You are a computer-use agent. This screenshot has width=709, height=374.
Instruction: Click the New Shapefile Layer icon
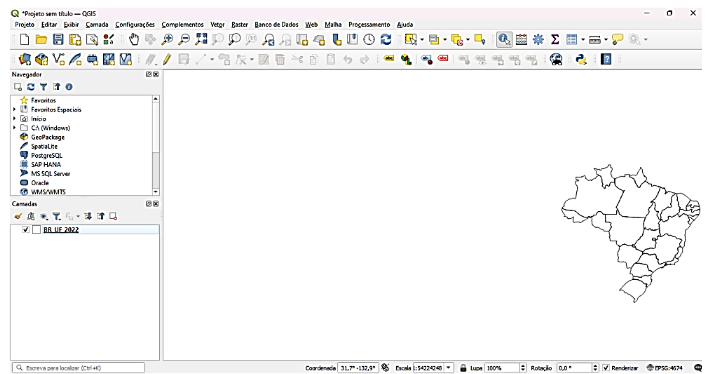coord(58,59)
